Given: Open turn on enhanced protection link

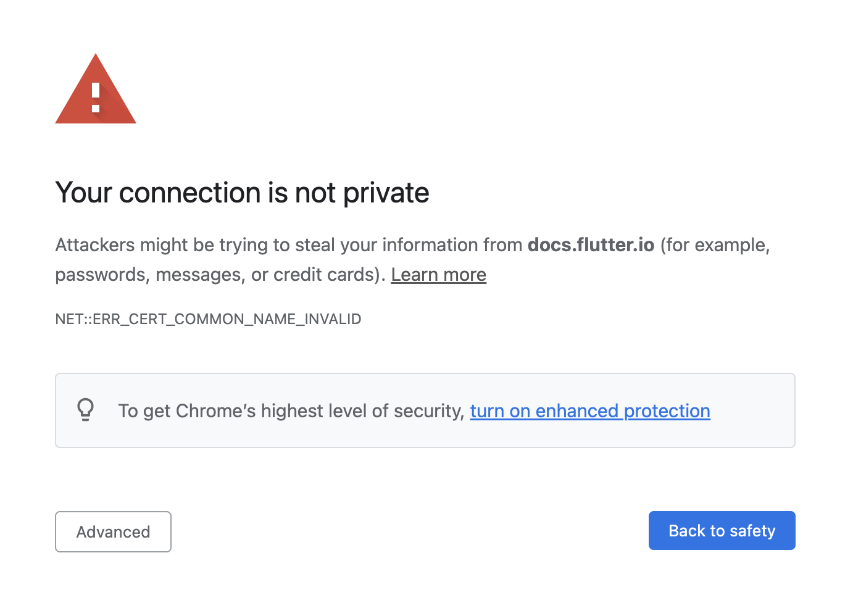Looking at the screenshot, I should tap(590, 410).
